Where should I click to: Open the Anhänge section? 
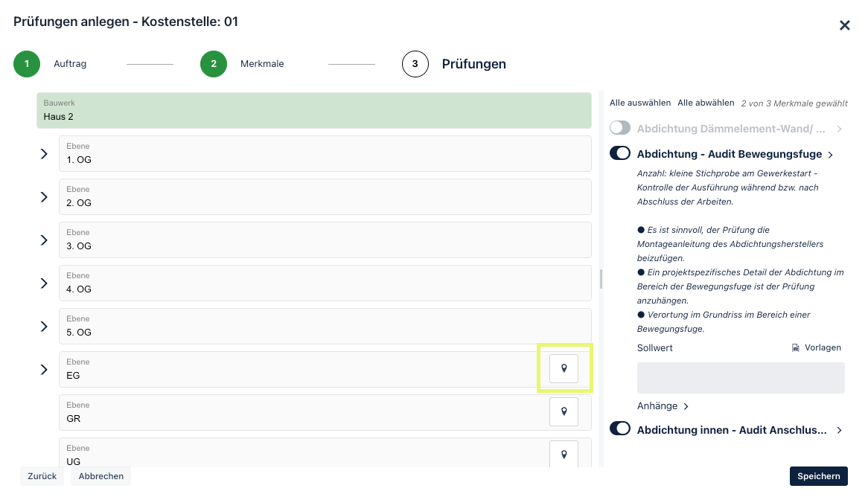pos(663,406)
